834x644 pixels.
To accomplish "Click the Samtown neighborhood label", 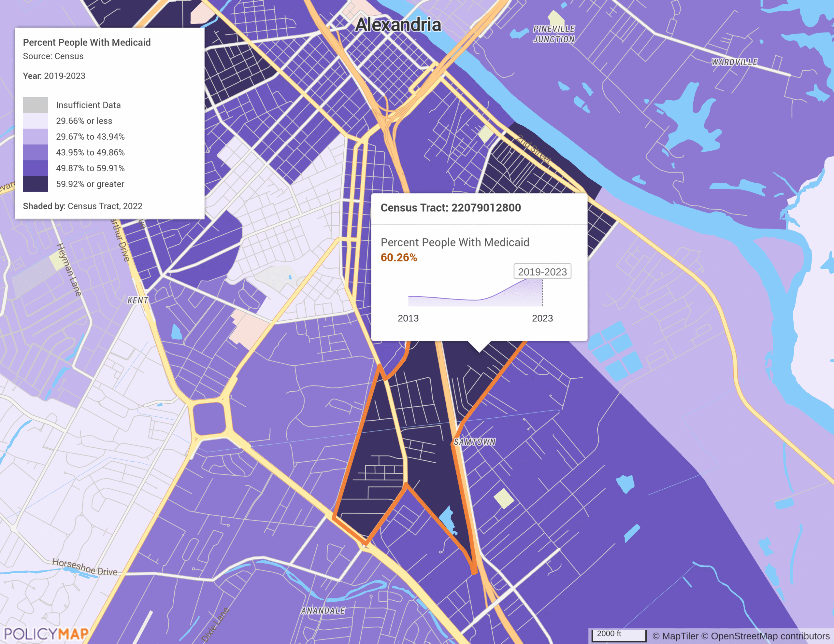I will click(x=474, y=442).
